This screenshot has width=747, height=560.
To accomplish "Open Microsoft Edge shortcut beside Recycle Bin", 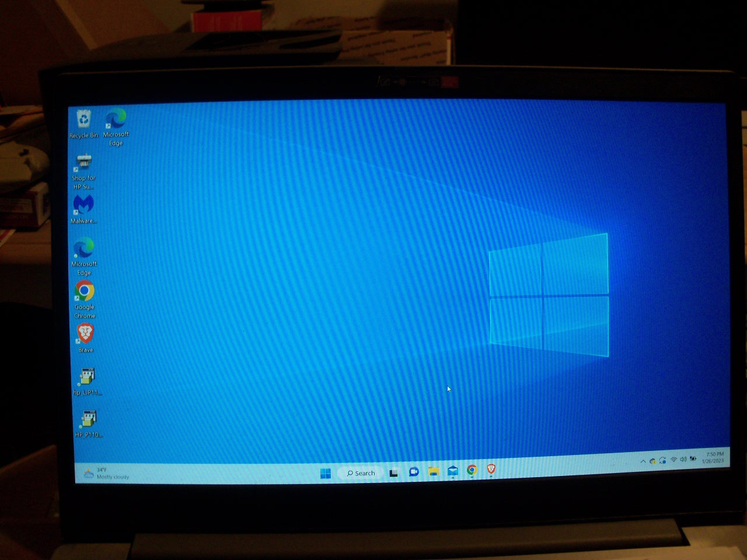I will 116,127.
